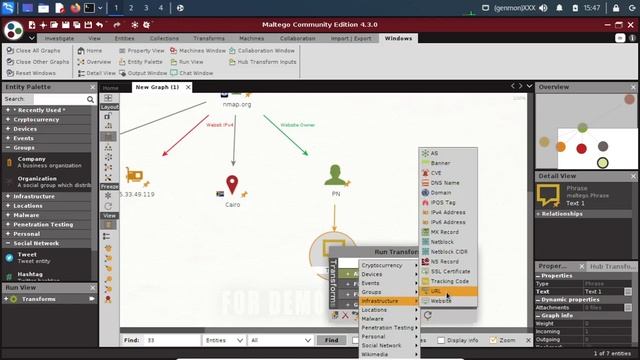640x360 pixels.
Task: Select the IPv4 address entity on graph
Action: coord(134,176)
